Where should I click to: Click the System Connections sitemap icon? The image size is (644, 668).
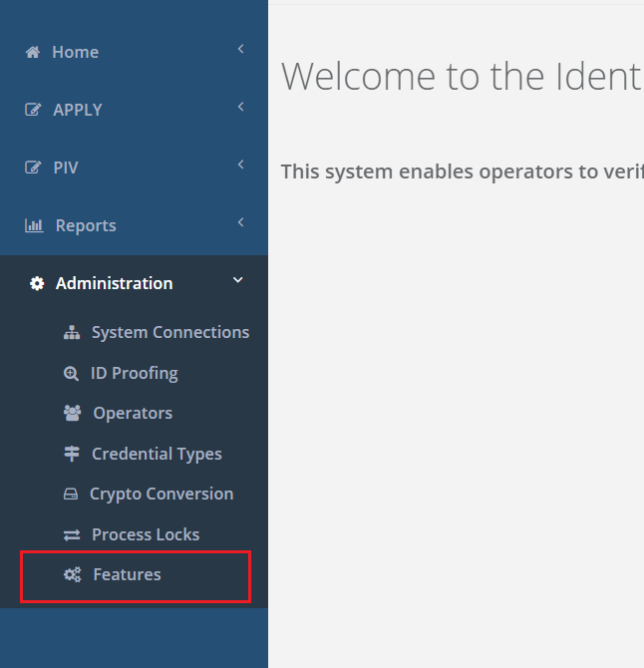[x=72, y=332]
